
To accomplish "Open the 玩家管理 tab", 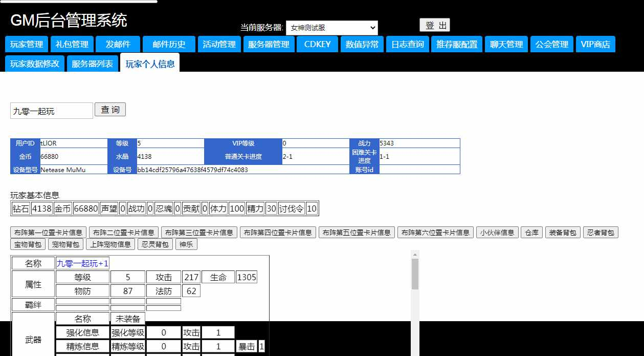I will tap(27, 45).
